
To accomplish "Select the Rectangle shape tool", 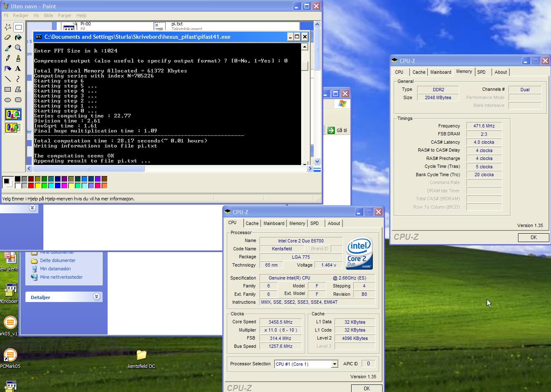I will point(8,89).
